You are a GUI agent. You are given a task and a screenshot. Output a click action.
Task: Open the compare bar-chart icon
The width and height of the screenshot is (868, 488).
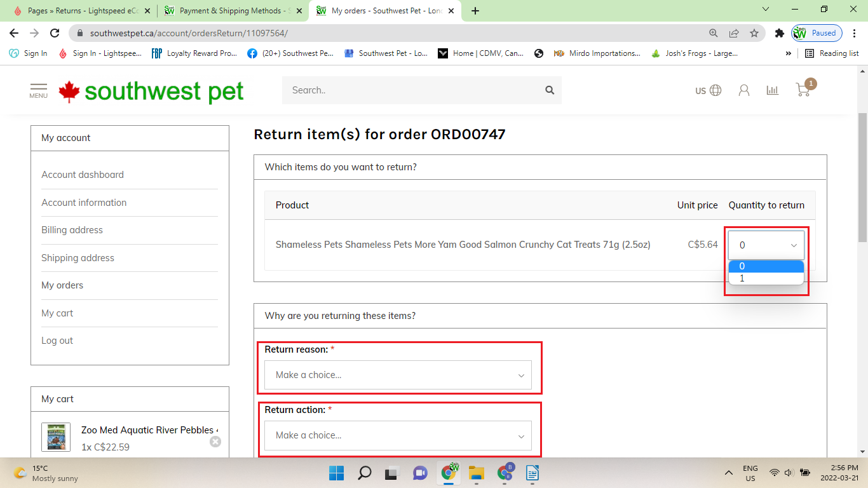772,90
